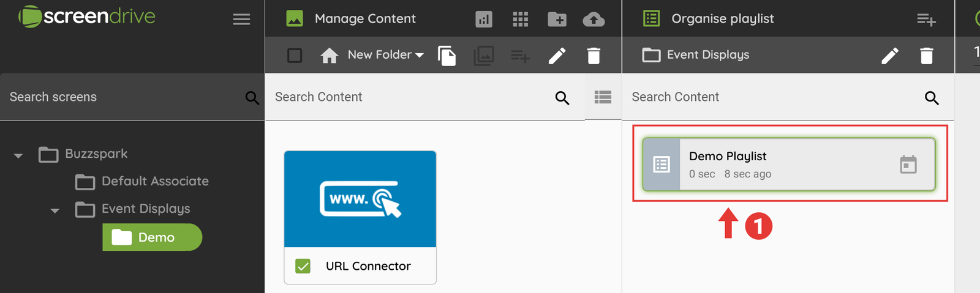Viewport: 980px width, 293px height.
Task: Click the home button in content toolbar
Action: (329, 56)
